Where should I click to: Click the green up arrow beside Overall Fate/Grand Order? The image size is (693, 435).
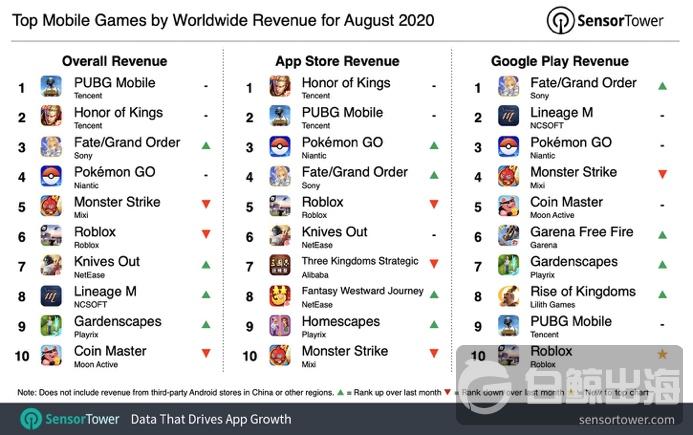205,146
